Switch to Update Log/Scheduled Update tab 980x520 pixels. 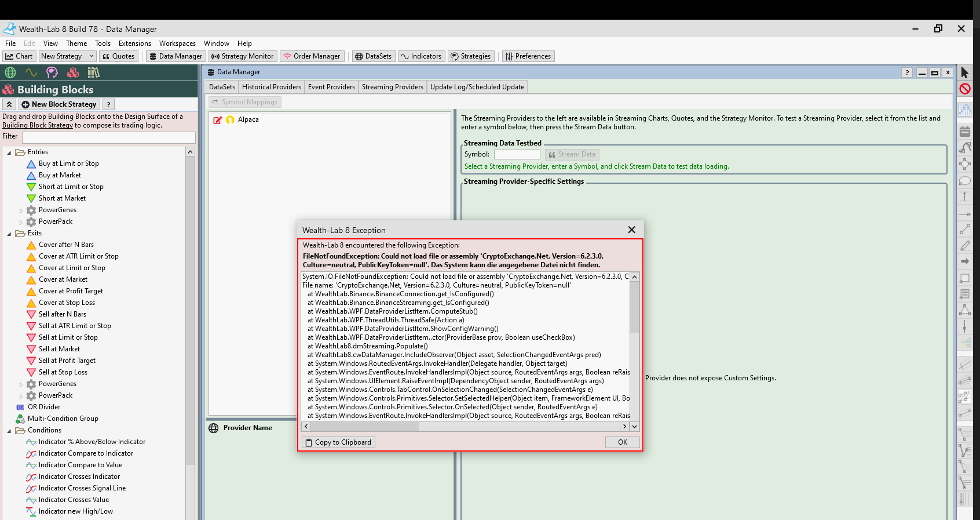tap(477, 87)
